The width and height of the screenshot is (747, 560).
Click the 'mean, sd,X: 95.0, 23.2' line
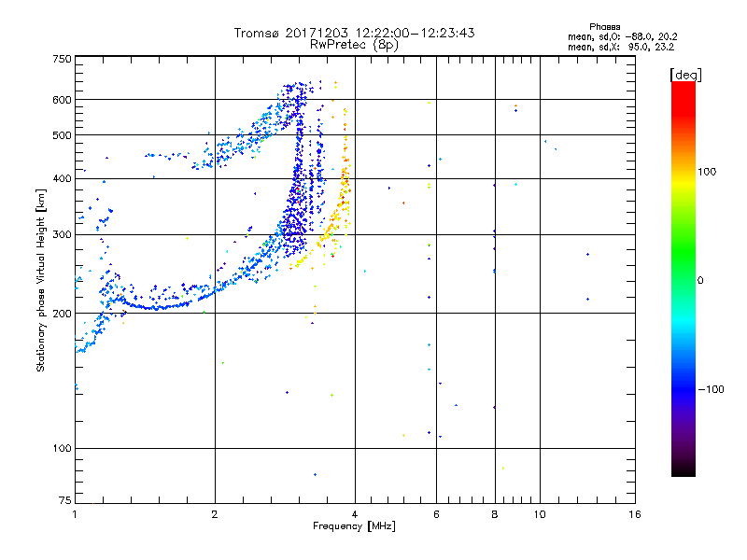[x=621, y=47]
